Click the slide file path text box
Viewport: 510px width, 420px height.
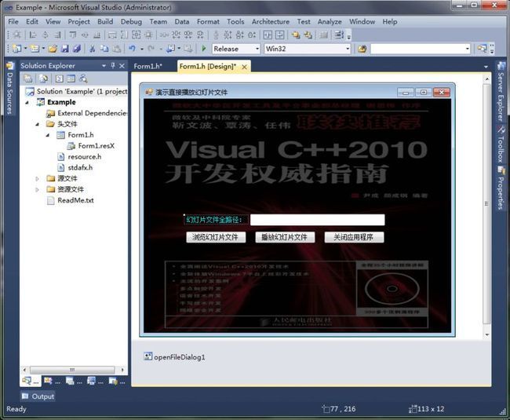point(317,220)
